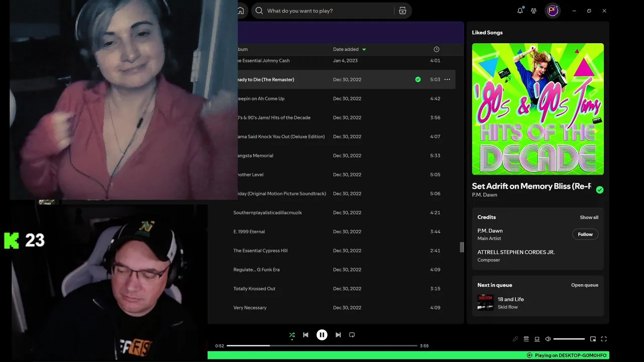
Task: Click the Jan 4, 2023 date cell
Action: 345,60
